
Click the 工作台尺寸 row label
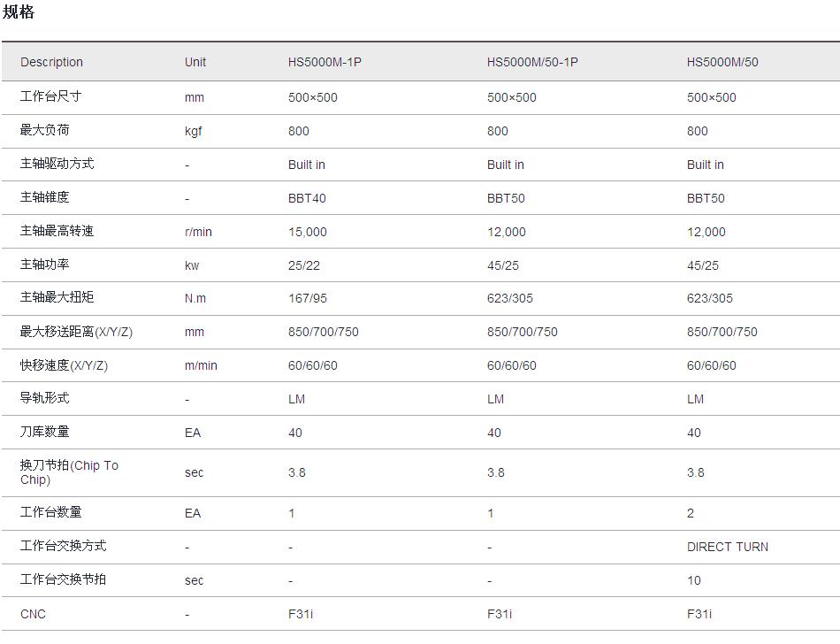pos(50,96)
